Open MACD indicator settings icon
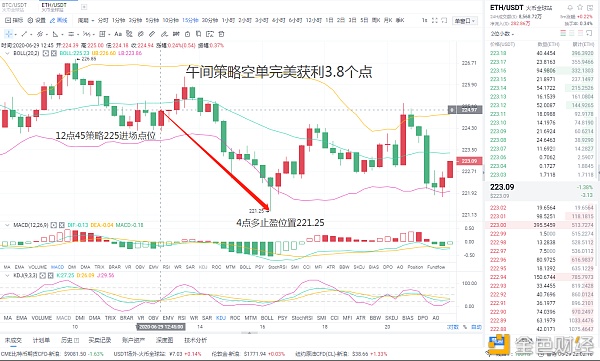 tap(54, 225)
